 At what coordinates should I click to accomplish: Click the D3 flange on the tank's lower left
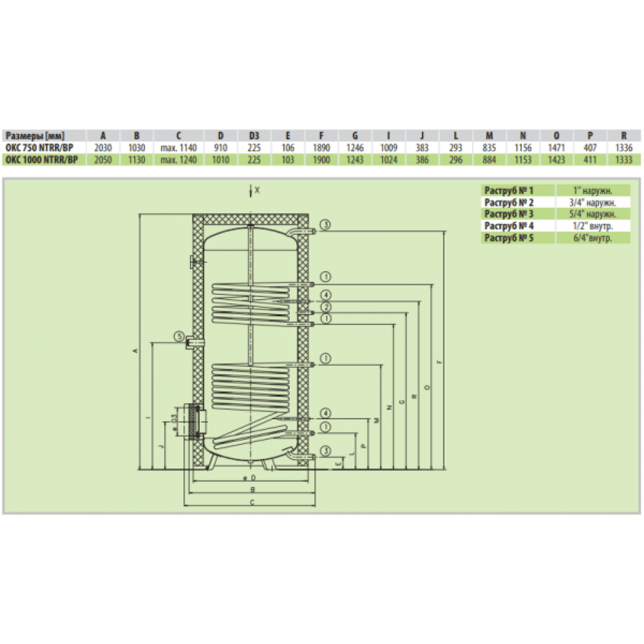coord(192,422)
